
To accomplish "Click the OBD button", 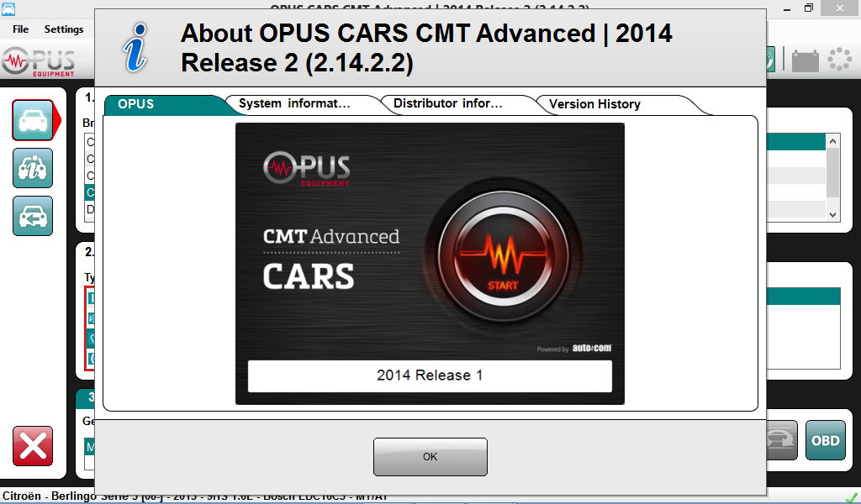I will tap(826, 440).
